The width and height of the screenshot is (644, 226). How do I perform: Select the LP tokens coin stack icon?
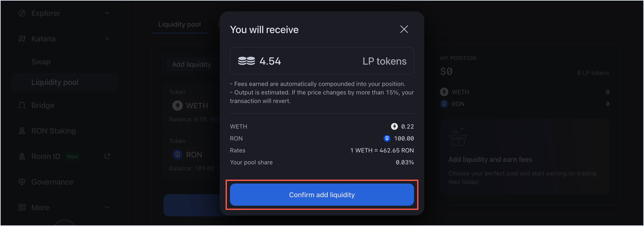click(246, 61)
